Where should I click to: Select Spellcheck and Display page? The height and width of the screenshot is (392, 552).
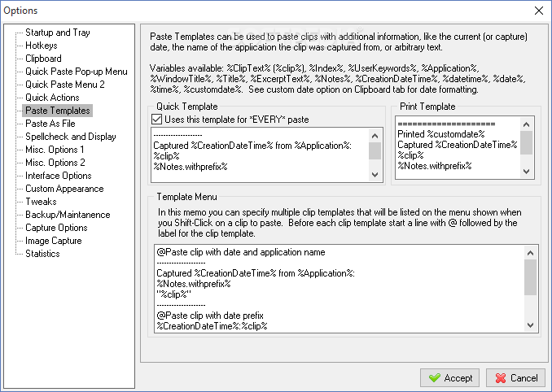click(x=70, y=137)
